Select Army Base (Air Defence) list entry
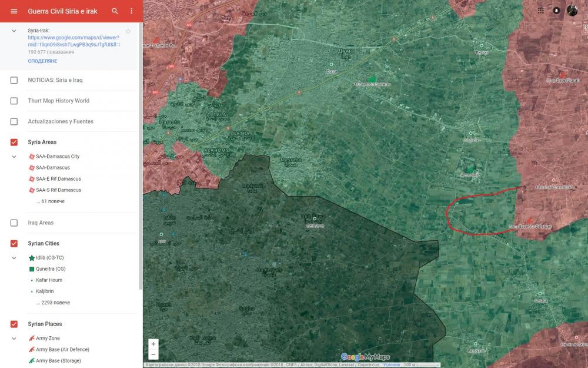Image resolution: width=588 pixels, height=368 pixels. pos(63,350)
